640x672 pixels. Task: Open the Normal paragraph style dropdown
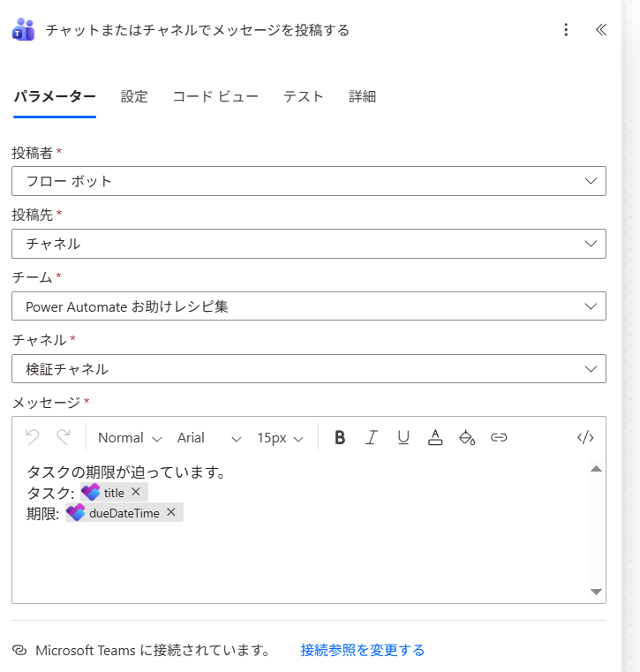(x=130, y=438)
